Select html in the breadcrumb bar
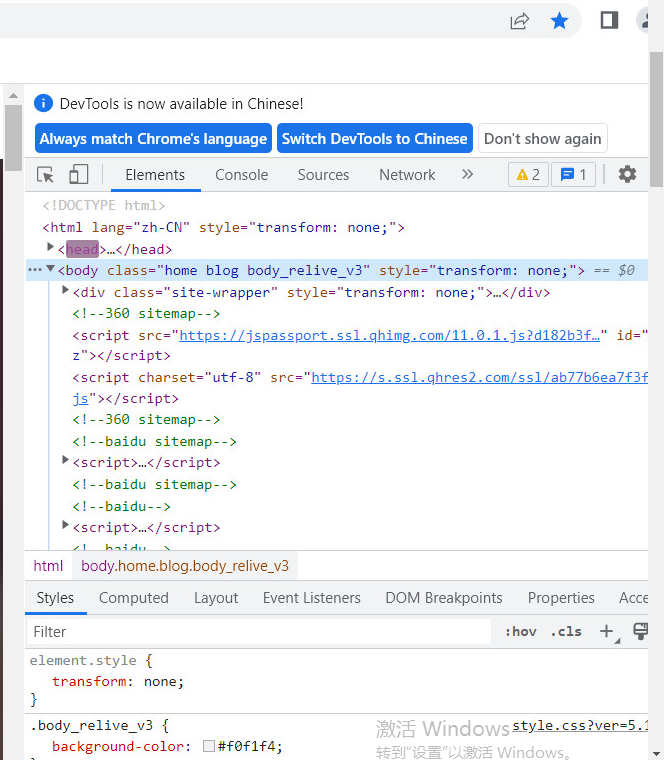 click(48, 566)
